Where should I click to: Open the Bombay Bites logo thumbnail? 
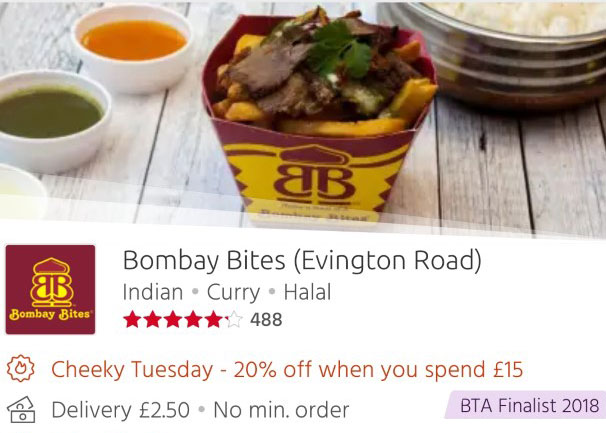pyautogui.click(x=50, y=289)
